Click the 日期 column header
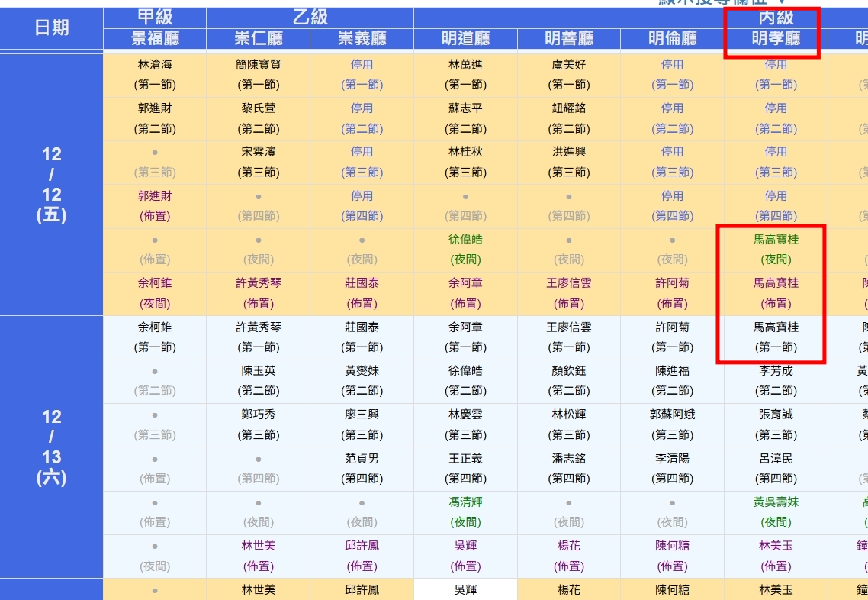868x600 pixels. pos(51,27)
